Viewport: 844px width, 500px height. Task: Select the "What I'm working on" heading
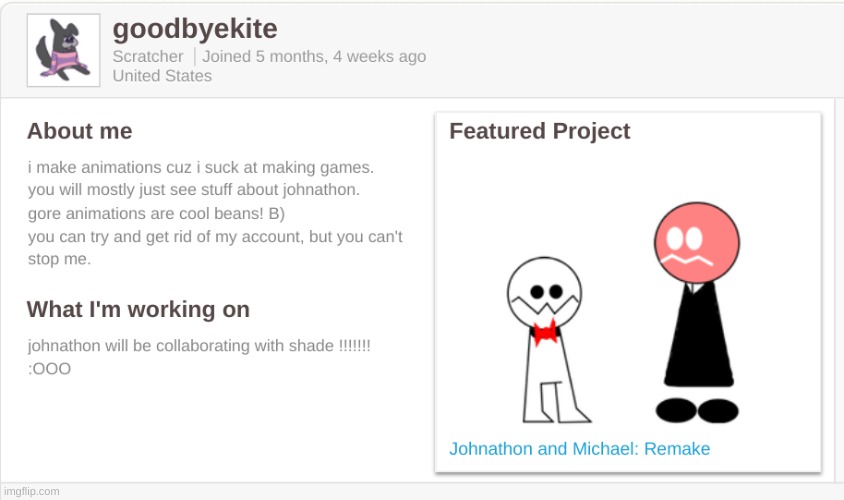(138, 309)
